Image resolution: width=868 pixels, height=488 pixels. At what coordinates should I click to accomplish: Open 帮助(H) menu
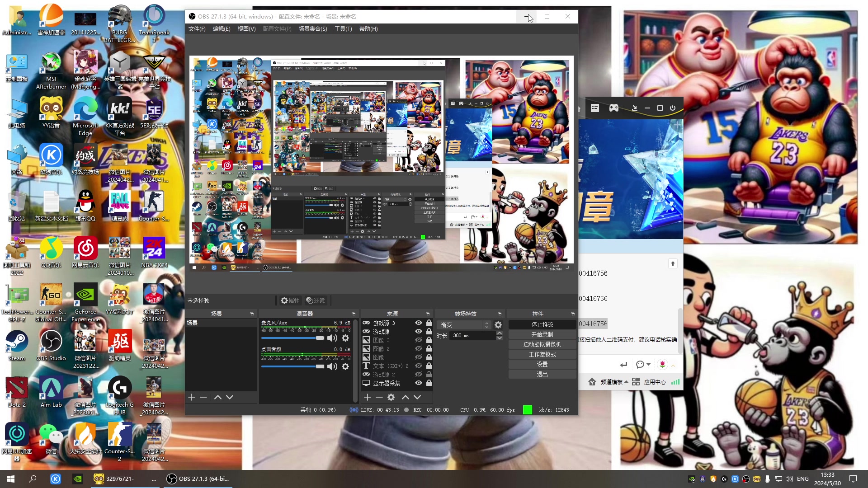(368, 29)
